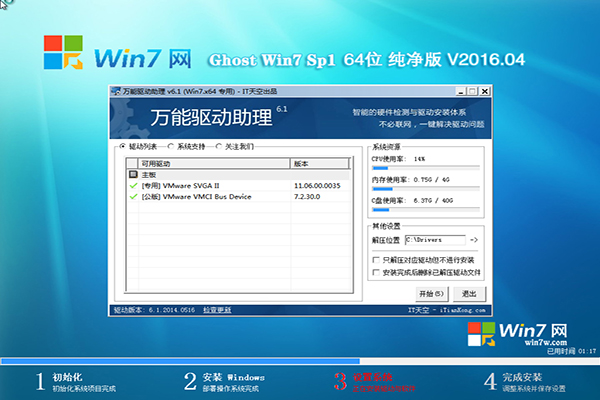This screenshot has width=600, height=400.
Task: Click the 已用时间 01:17 timer text
Action: 571,351
